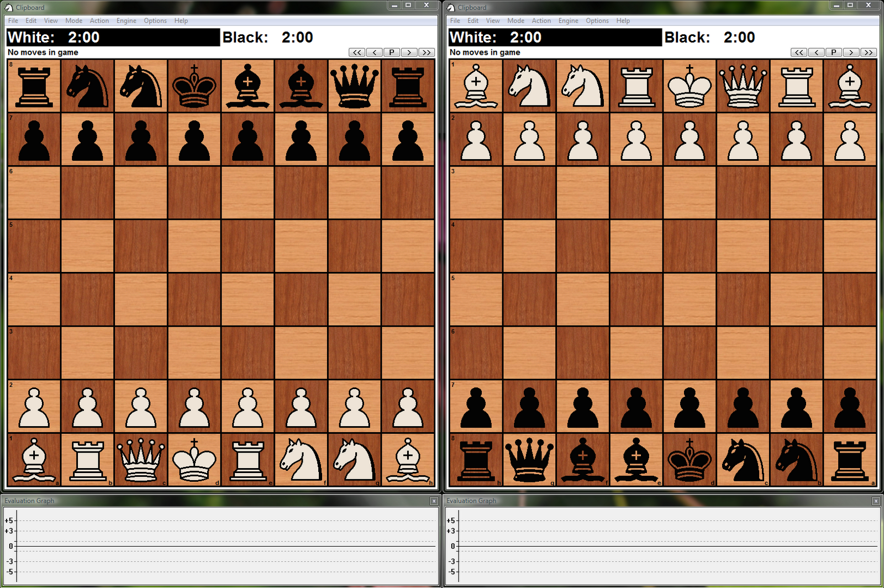Open the Options menu of the right window

coord(597,20)
